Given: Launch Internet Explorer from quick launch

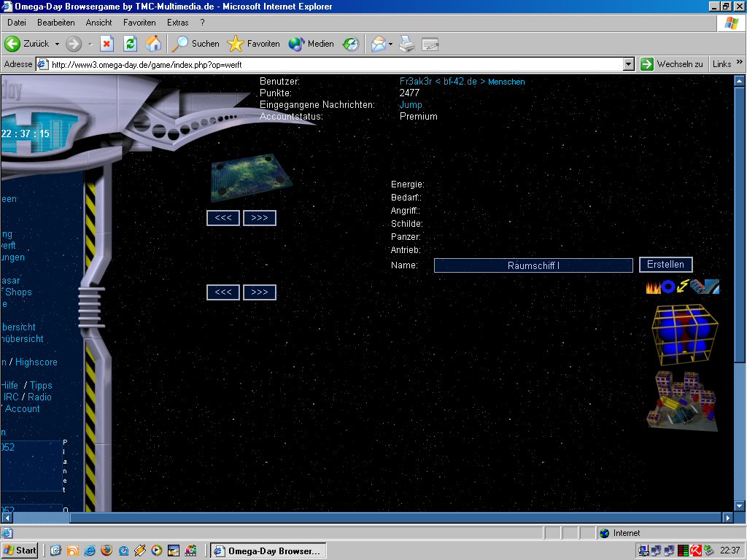Looking at the screenshot, I should click(x=90, y=551).
